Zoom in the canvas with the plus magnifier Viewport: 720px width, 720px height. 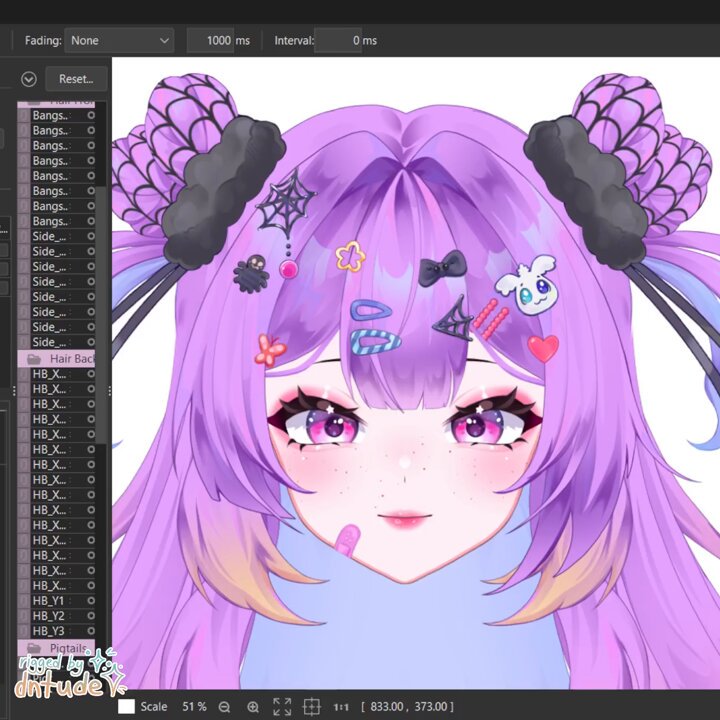(x=253, y=707)
